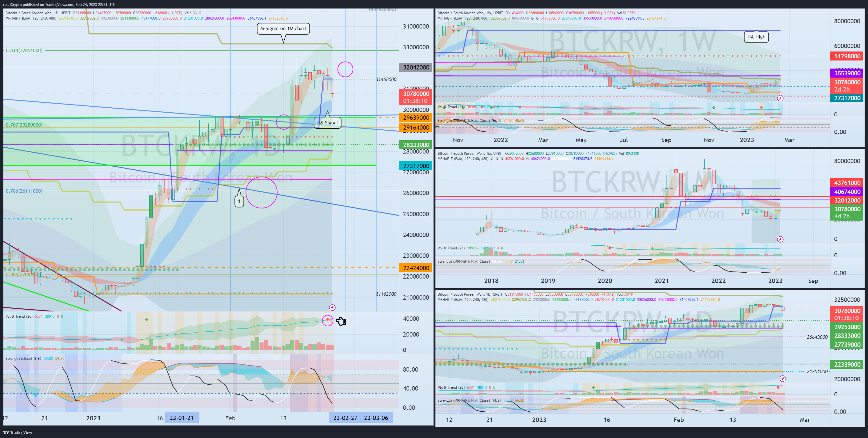Click 'Vol & Trend (26)' legend in main chart
Image resolution: width=868 pixels, height=438 pixels.
click(x=19, y=316)
